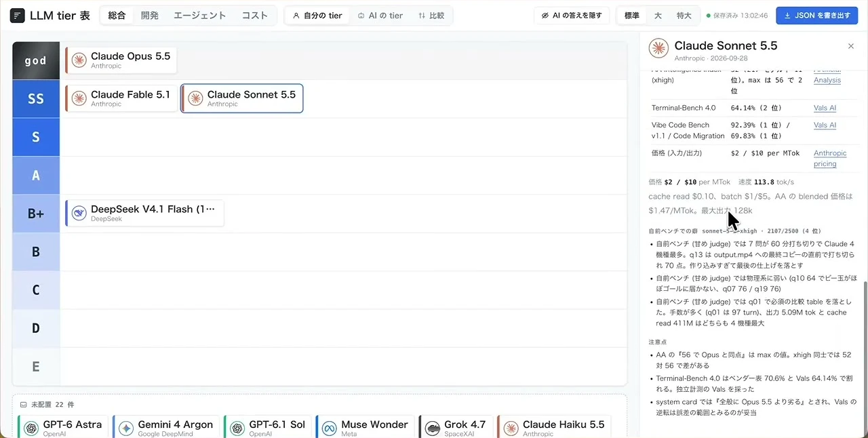
Task: Open Vals AI link for Vibe Code Bench
Action: tap(825, 125)
